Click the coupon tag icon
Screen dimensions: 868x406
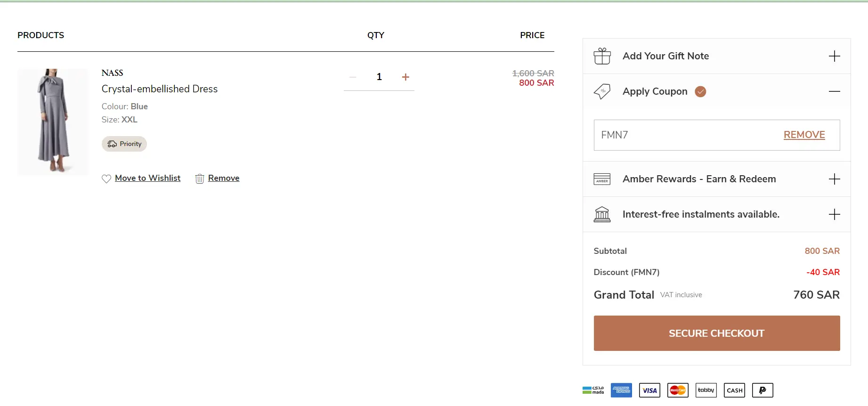pyautogui.click(x=602, y=91)
